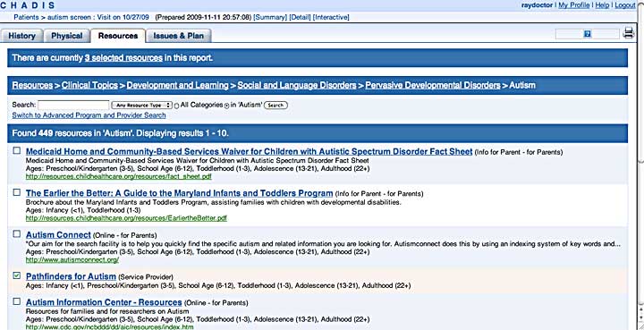
Task: Open Development and Learning breadcrumb
Action: [177, 85]
